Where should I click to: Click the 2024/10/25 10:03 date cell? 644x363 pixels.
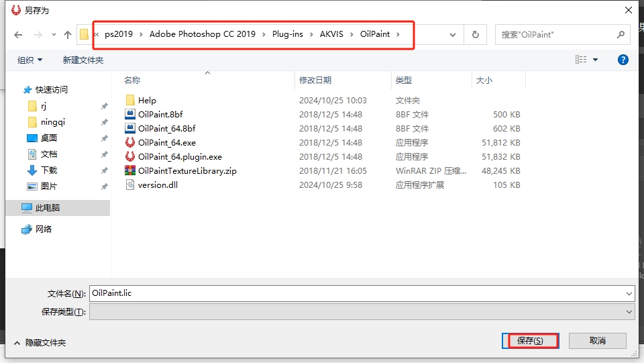(333, 100)
